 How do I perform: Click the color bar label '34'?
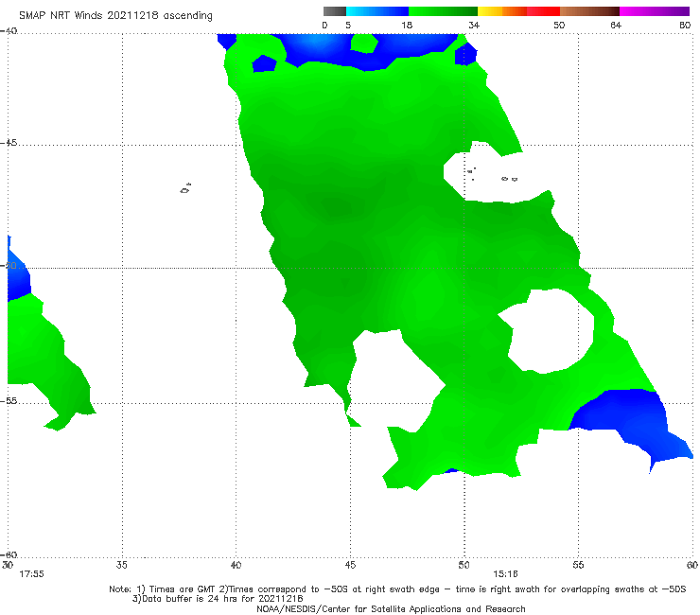click(x=474, y=26)
